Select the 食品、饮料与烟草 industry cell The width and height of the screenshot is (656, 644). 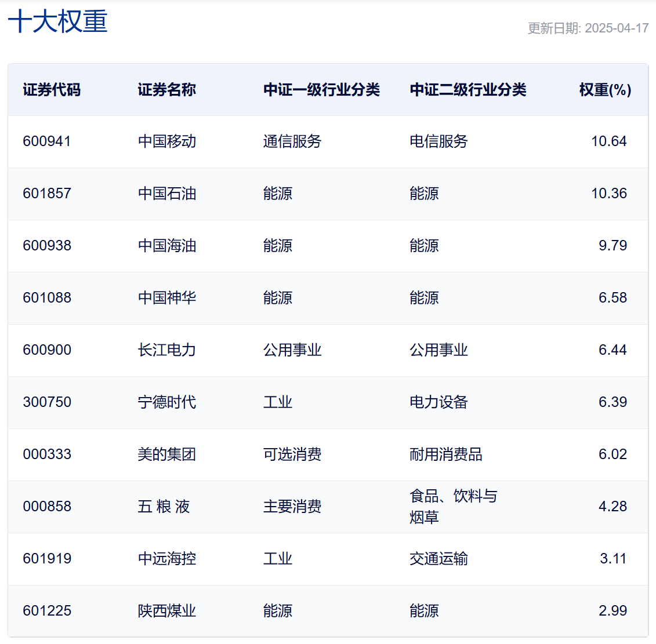[453, 507]
